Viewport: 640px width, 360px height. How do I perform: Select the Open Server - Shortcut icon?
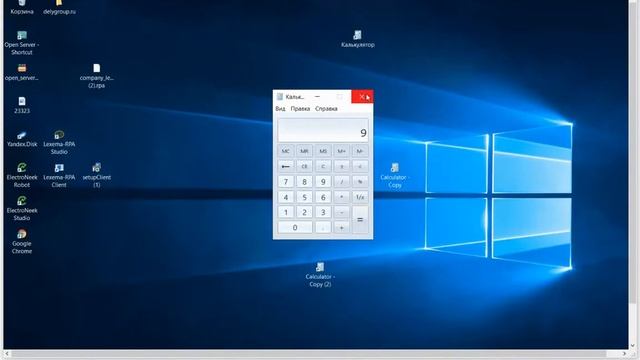click(22, 43)
